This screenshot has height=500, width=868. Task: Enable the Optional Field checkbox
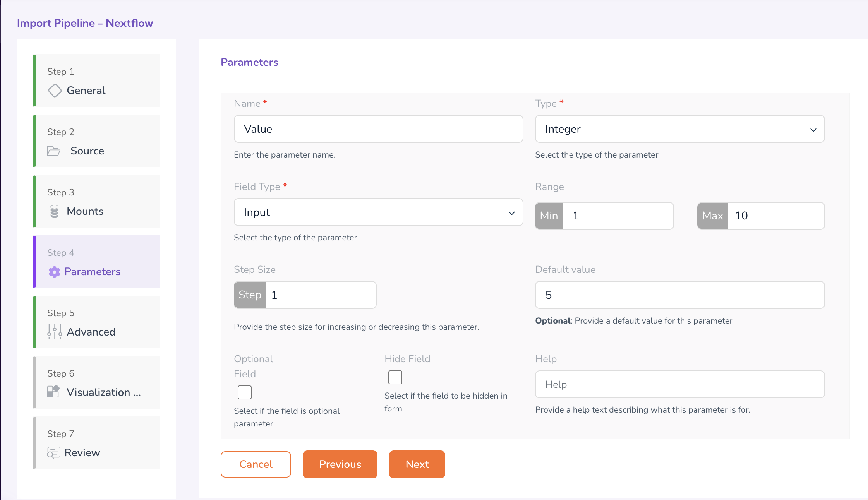(x=245, y=392)
